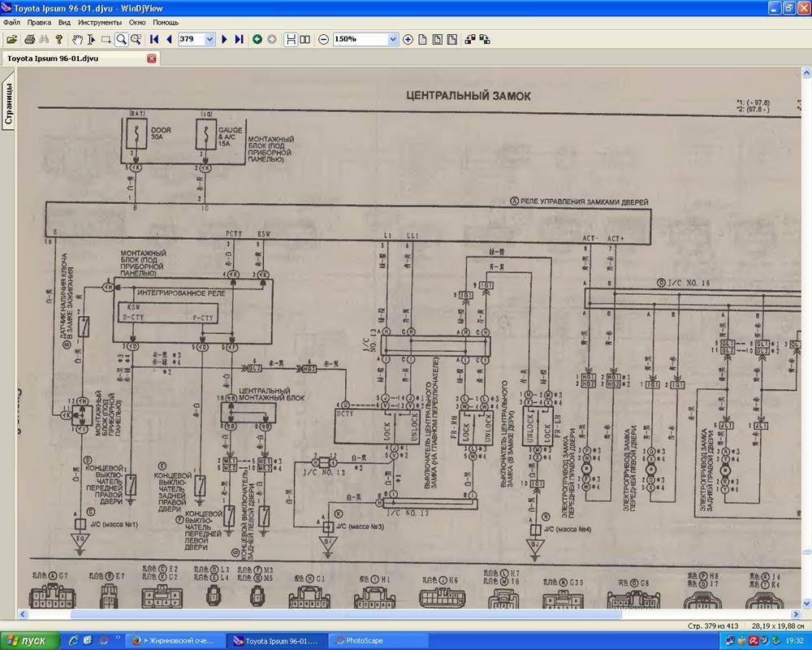This screenshot has height=650, width=812.
Task: Toggle continuous page layout mode
Action: 291,39
